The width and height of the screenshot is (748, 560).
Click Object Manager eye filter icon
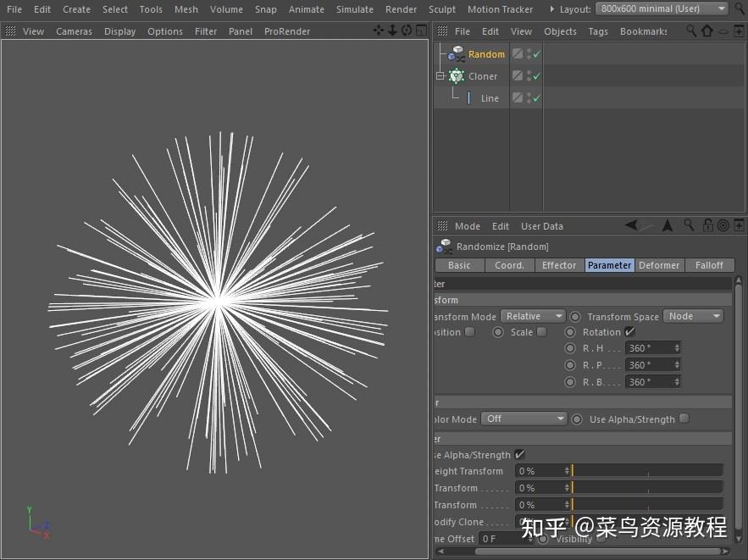click(x=723, y=31)
